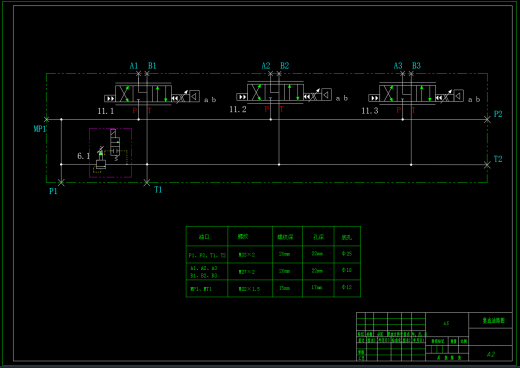This screenshot has width=520, height=368.
Task: Pick the B3 port label
Action: (416, 66)
